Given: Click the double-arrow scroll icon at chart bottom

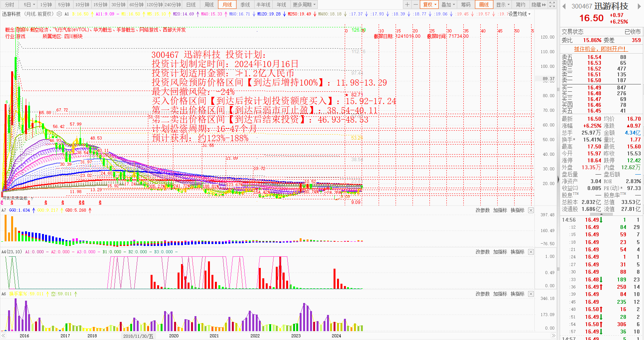Looking at the screenshot, I should (553, 336).
